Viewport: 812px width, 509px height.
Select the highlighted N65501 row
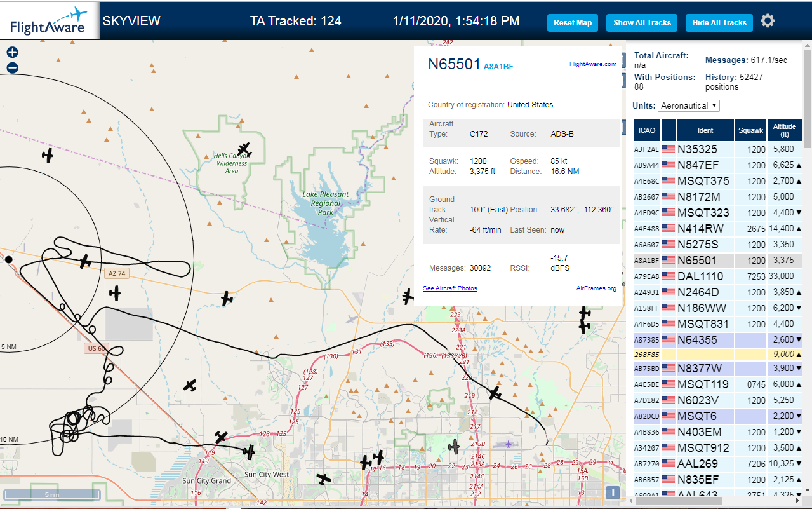pyautogui.click(x=718, y=260)
